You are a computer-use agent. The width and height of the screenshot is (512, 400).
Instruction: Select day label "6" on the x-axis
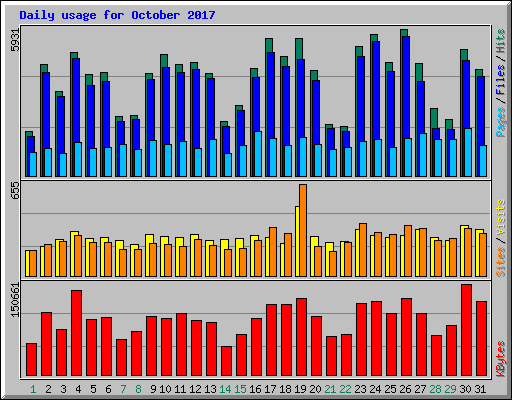108,389
